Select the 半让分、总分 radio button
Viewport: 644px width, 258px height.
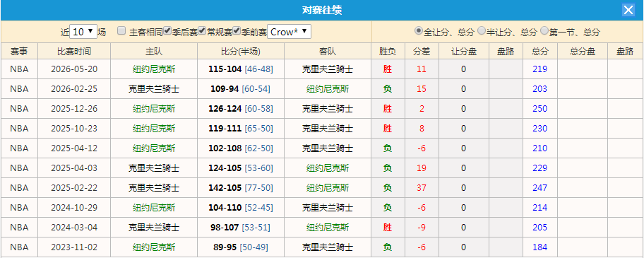pyautogui.click(x=482, y=30)
